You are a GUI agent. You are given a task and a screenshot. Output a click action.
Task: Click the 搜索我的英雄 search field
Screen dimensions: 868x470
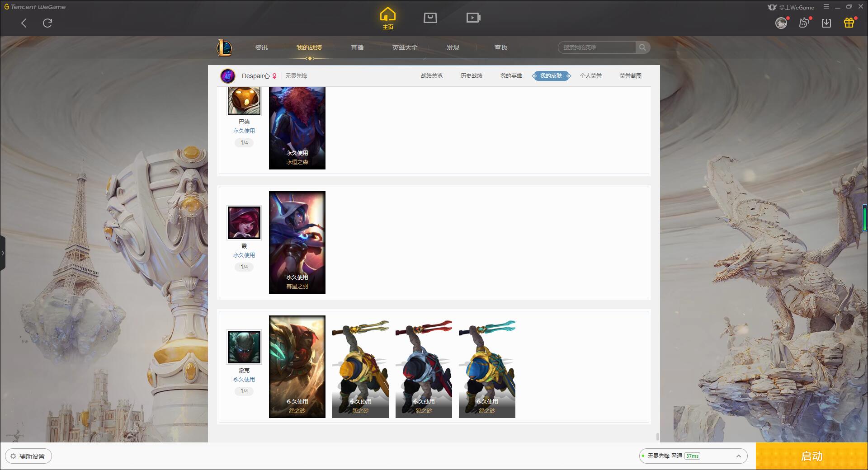click(597, 47)
